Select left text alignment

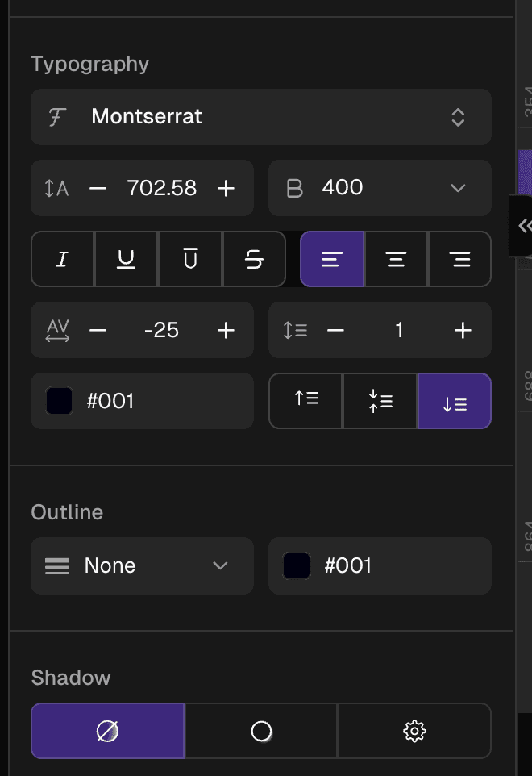pyautogui.click(x=332, y=260)
